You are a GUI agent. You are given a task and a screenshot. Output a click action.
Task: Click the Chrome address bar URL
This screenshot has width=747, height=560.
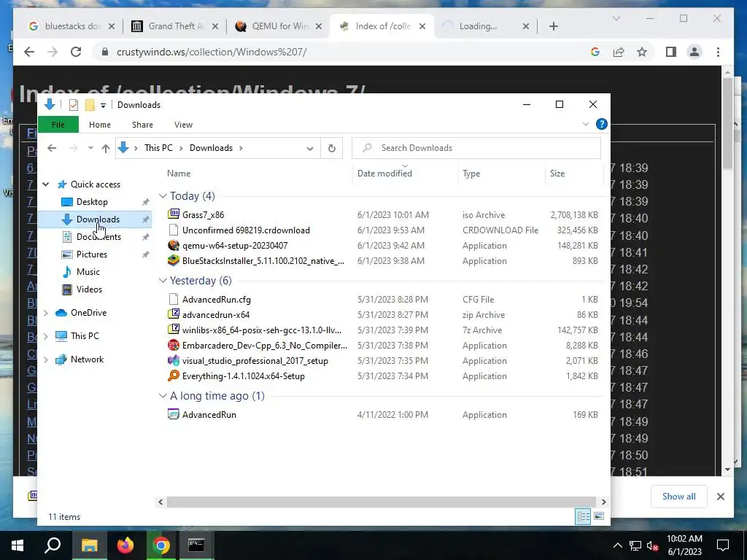tap(212, 52)
